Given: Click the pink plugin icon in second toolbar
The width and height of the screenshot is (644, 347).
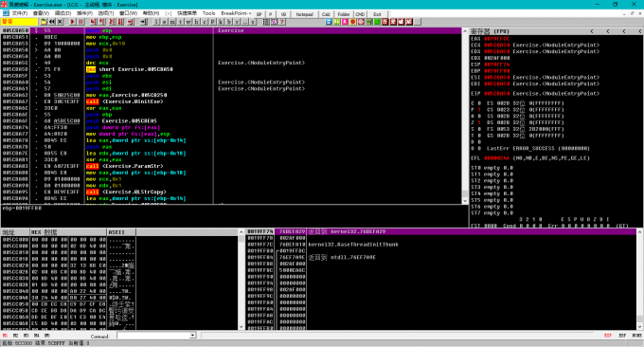Looking at the screenshot, I should coord(345,22).
